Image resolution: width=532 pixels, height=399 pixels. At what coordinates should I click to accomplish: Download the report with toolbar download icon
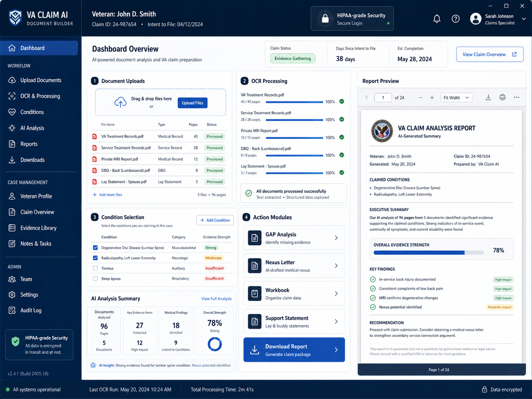tap(488, 97)
